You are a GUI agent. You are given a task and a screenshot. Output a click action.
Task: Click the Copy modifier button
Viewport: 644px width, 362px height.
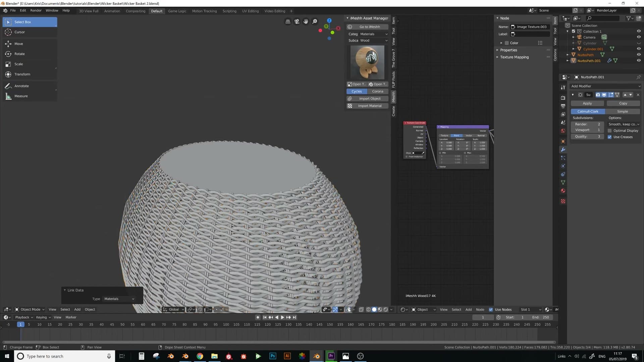623,103
